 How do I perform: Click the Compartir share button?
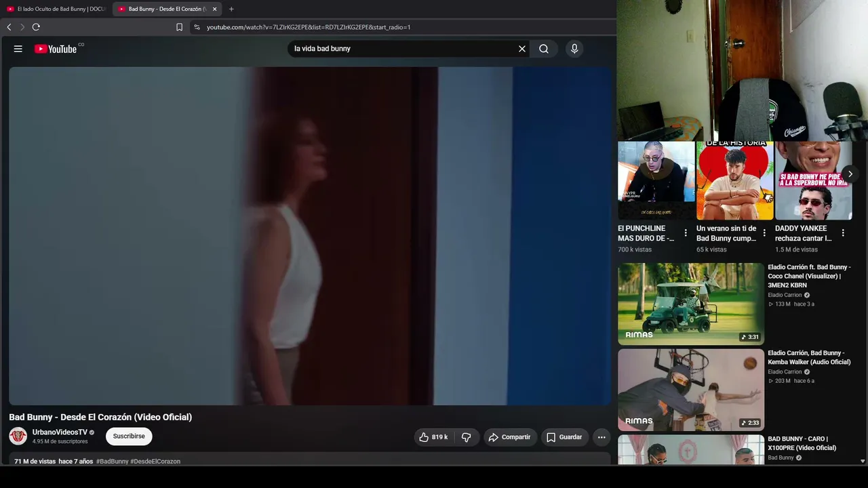pyautogui.click(x=510, y=437)
